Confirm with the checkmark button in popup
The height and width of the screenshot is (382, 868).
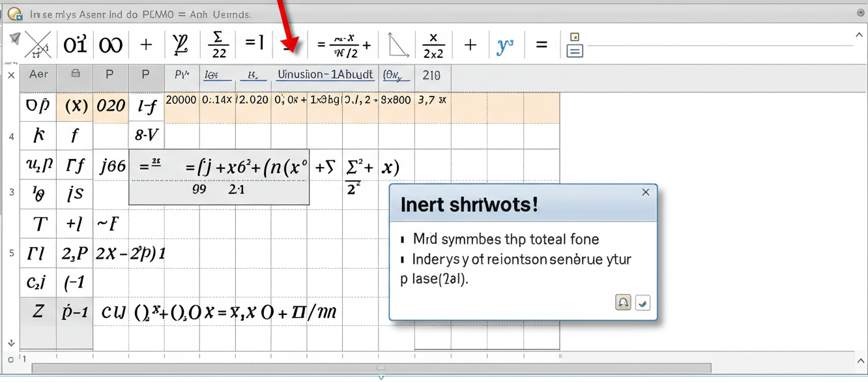coord(643,302)
